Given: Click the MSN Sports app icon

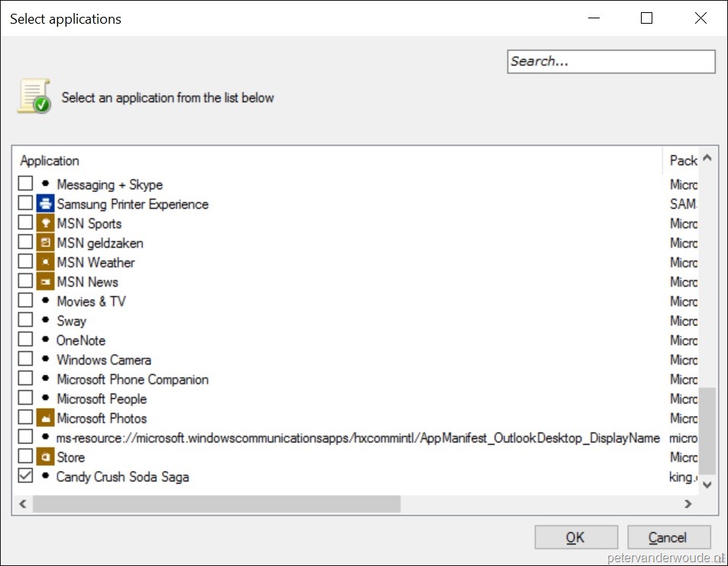Looking at the screenshot, I should tap(46, 223).
